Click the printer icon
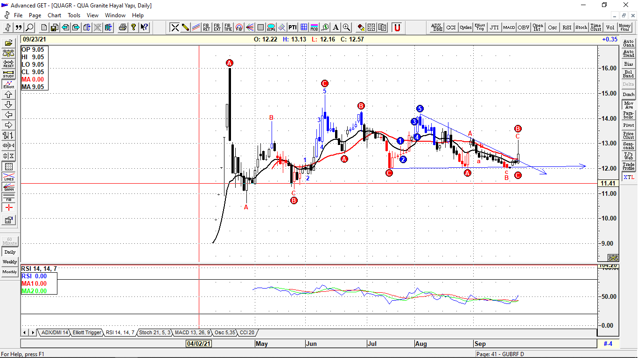This screenshot has width=644, height=358. coord(123,28)
